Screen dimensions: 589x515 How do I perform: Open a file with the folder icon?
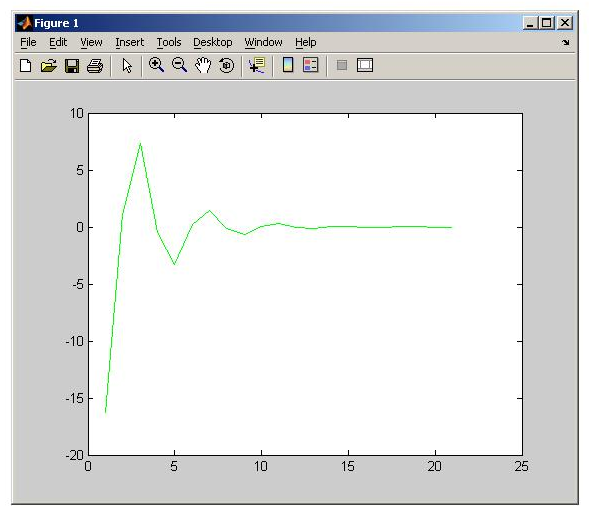(x=48, y=66)
